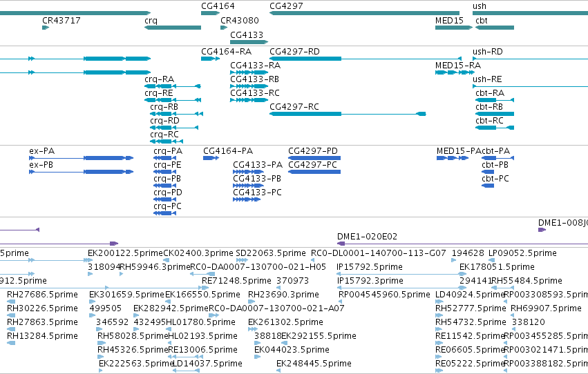Select transcript cbt-RA

(495, 100)
